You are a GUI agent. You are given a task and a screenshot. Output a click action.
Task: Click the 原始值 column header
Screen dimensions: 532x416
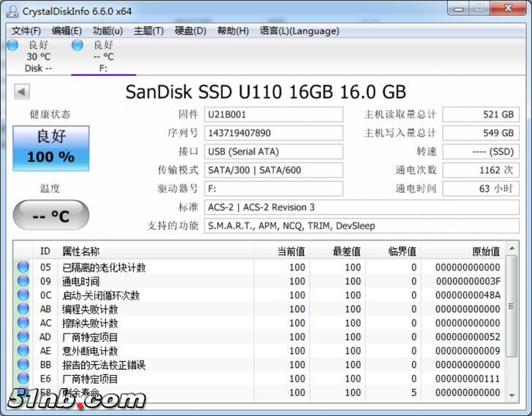[x=463, y=251]
